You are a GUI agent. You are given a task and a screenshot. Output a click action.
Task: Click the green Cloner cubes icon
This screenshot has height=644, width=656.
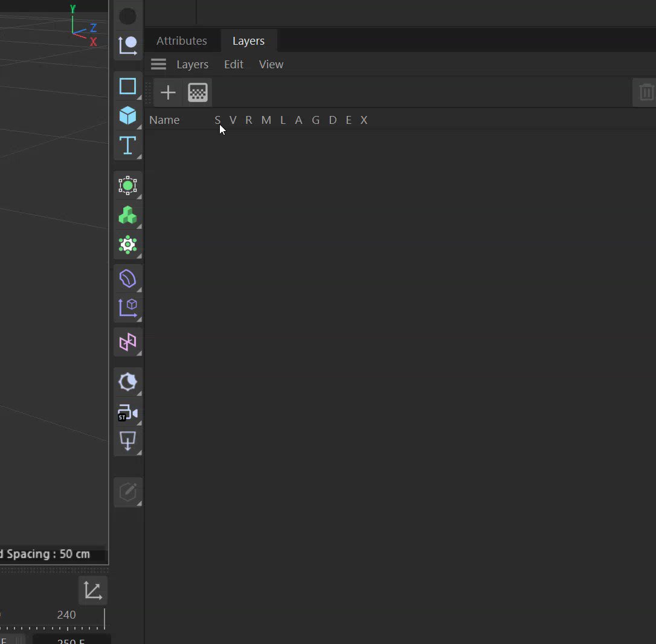click(x=127, y=215)
